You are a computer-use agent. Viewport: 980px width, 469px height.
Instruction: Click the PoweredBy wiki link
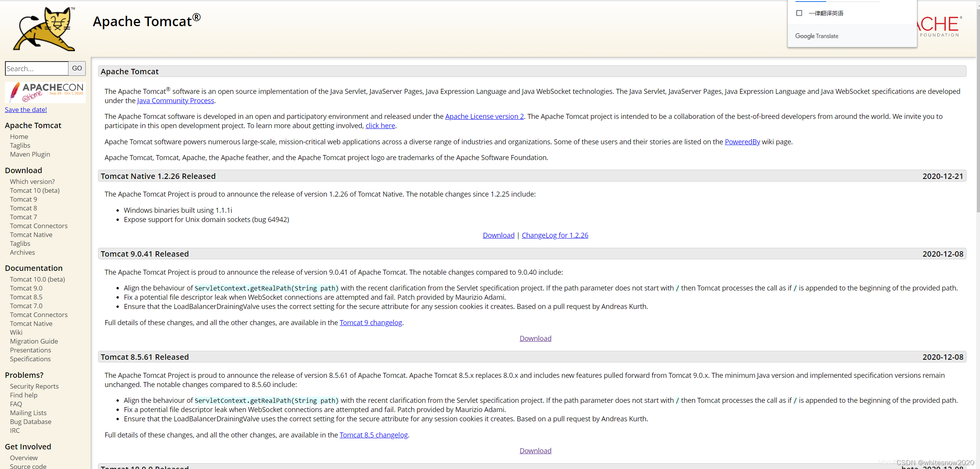tap(742, 142)
